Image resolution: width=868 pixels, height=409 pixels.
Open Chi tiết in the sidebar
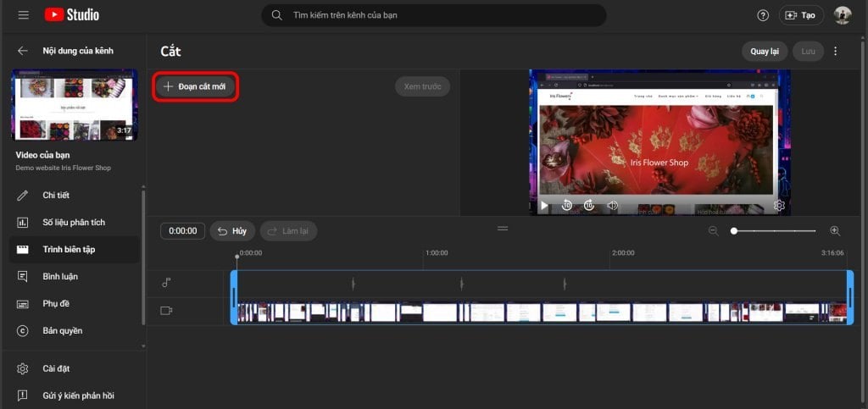(x=75, y=195)
